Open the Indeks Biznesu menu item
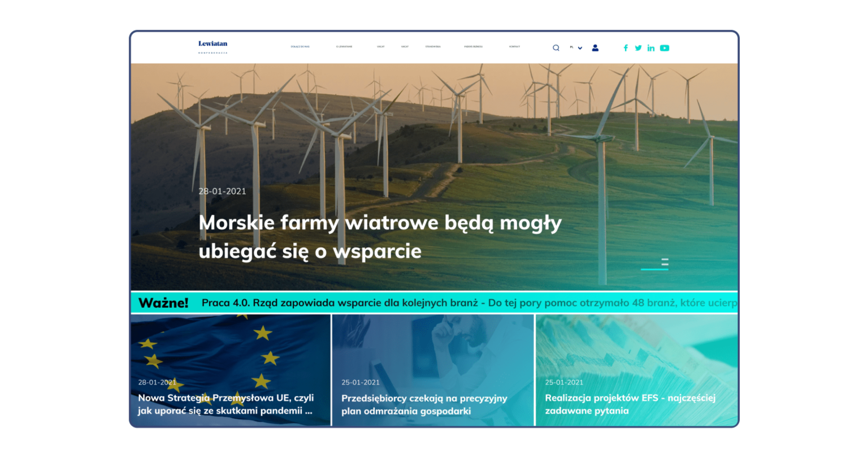The width and height of the screenshot is (868, 459). click(x=473, y=47)
